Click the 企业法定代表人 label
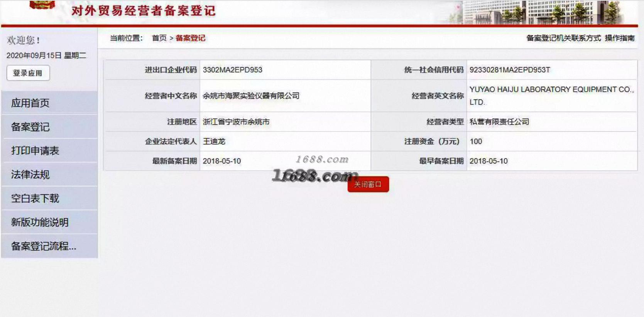This screenshot has width=644, height=317. (171, 142)
